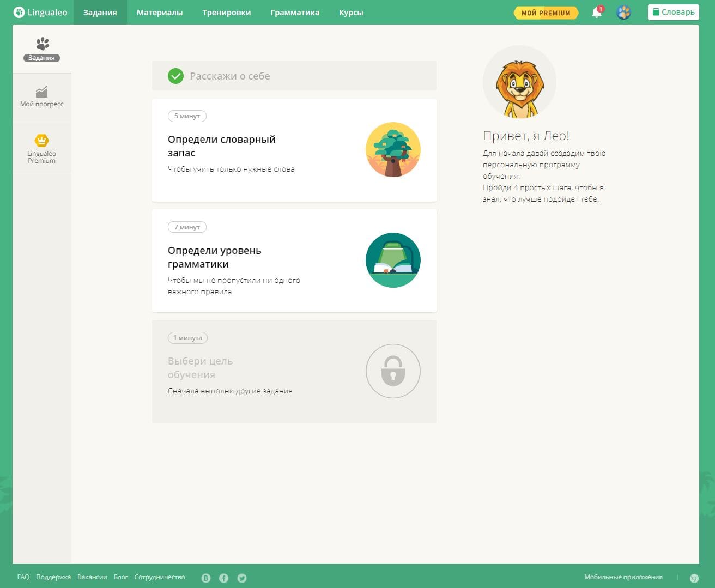Open Facebook social icon in footer
715x588 pixels.
[223, 578]
